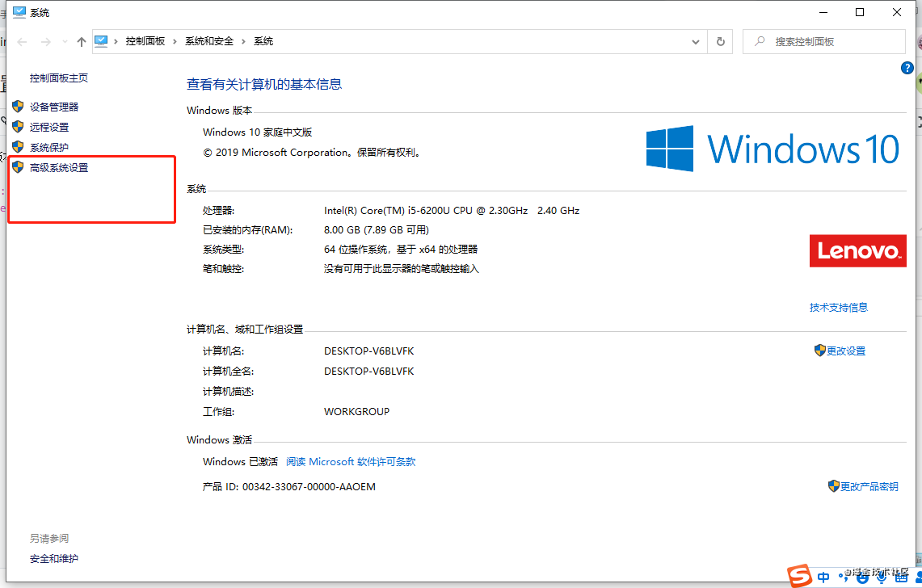
Task: Click Sogou soft keyboard icon
Action: click(x=901, y=578)
